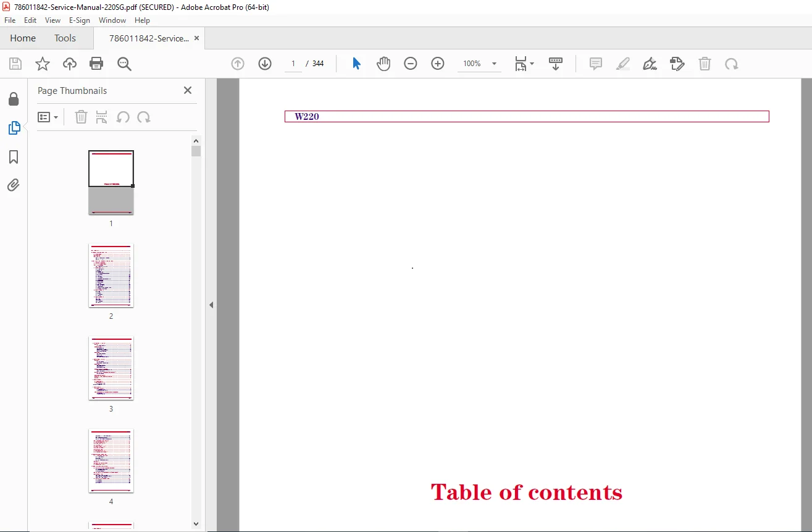Click the toolbar trash delete icon

point(705,64)
